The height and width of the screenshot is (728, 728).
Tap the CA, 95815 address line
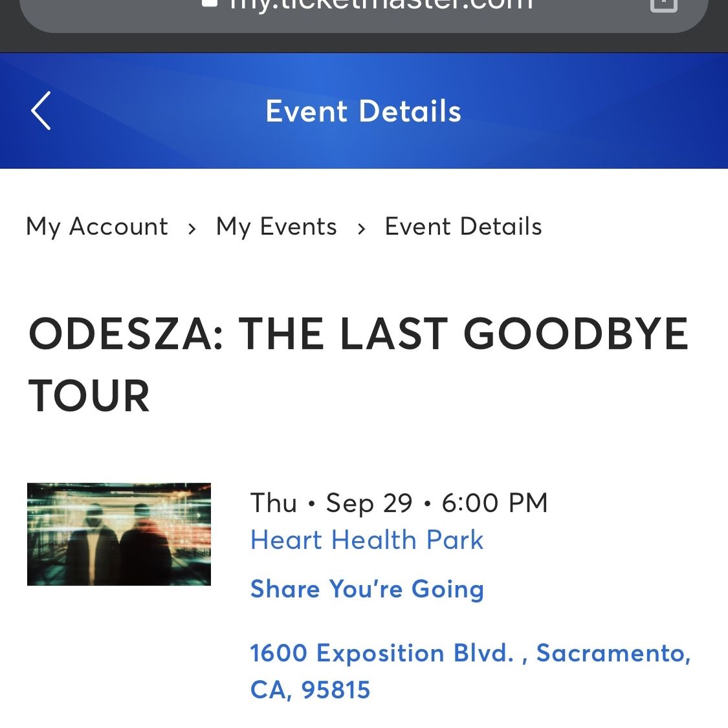[x=310, y=689]
